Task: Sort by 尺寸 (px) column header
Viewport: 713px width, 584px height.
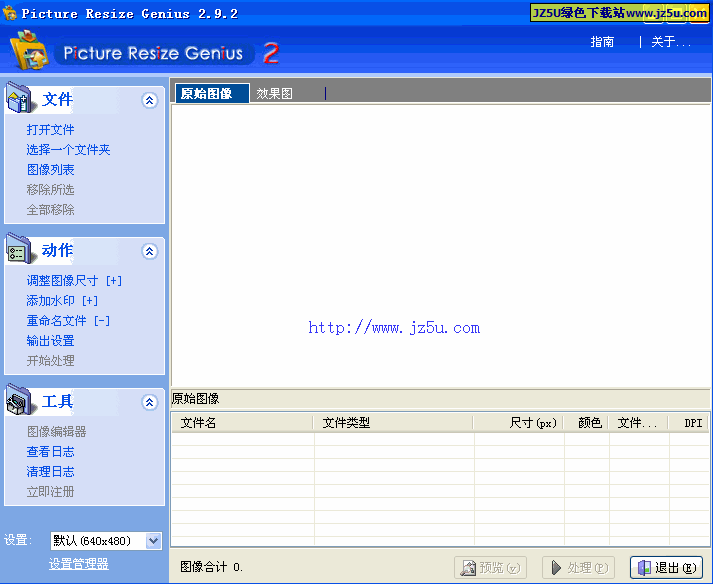Action: (x=518, y=423)
